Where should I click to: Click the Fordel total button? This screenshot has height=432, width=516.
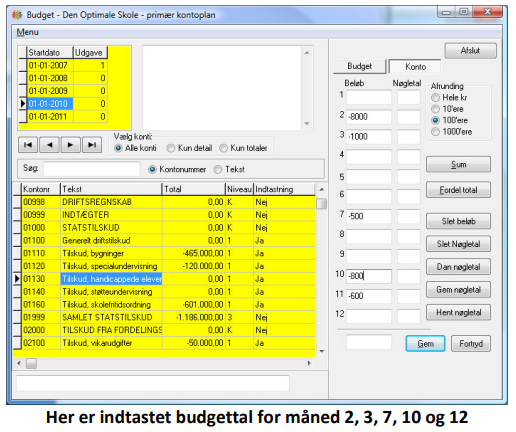(458, 190)
